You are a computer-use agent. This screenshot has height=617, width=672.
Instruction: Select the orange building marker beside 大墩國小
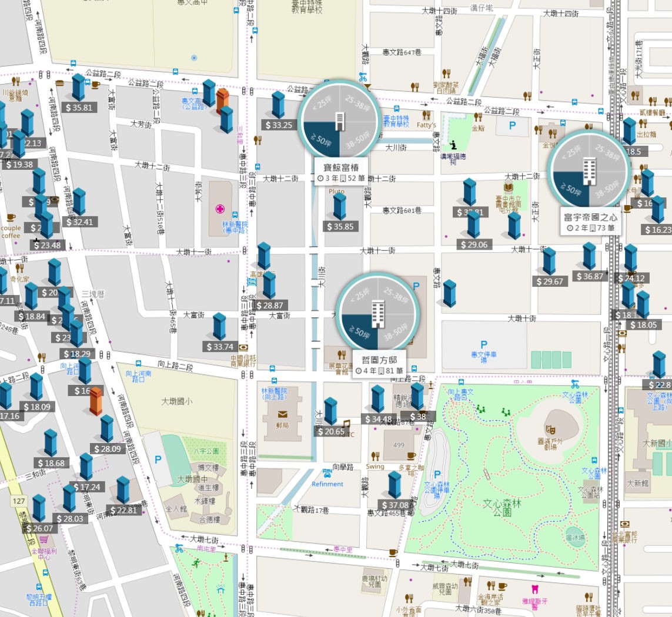point(96,401)
